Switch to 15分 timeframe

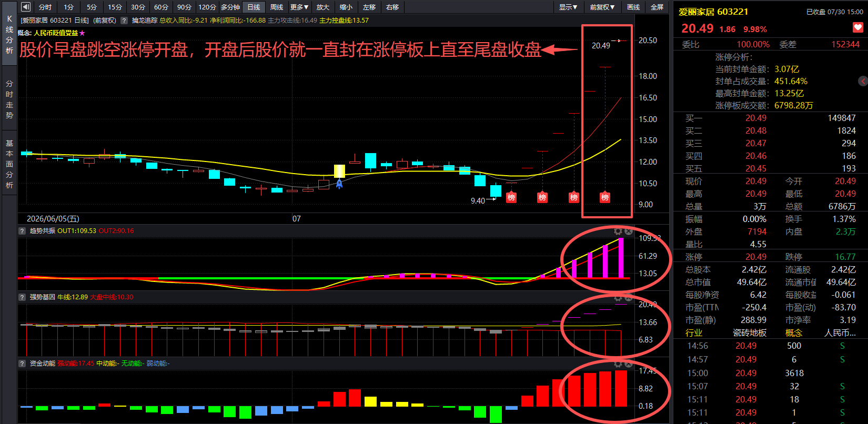pyautogui.click(x=115, y=7)
